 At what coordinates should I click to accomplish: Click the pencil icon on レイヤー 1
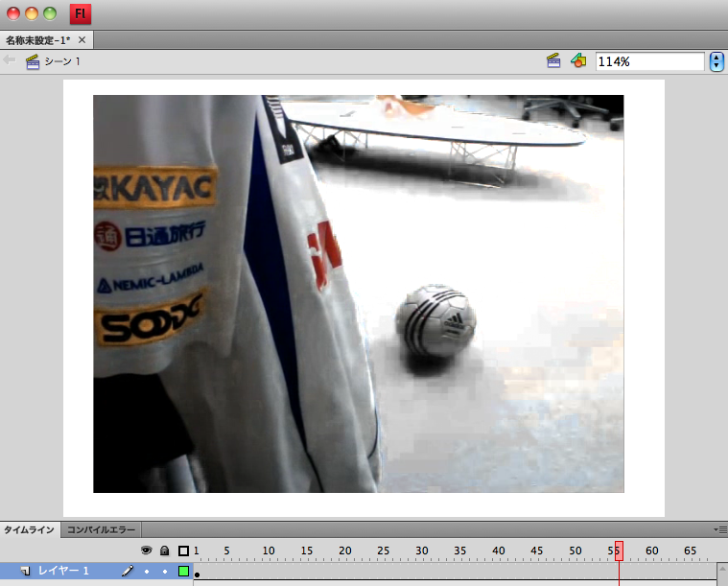(x=128, y=571)
